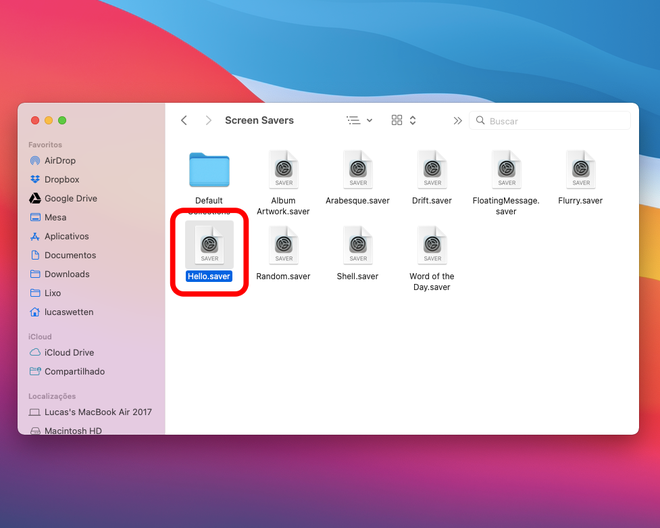The height and width of the screenshot is (528, 660).
Task: Click the Hello.saver filename label
Action: [x=209, y=276]
